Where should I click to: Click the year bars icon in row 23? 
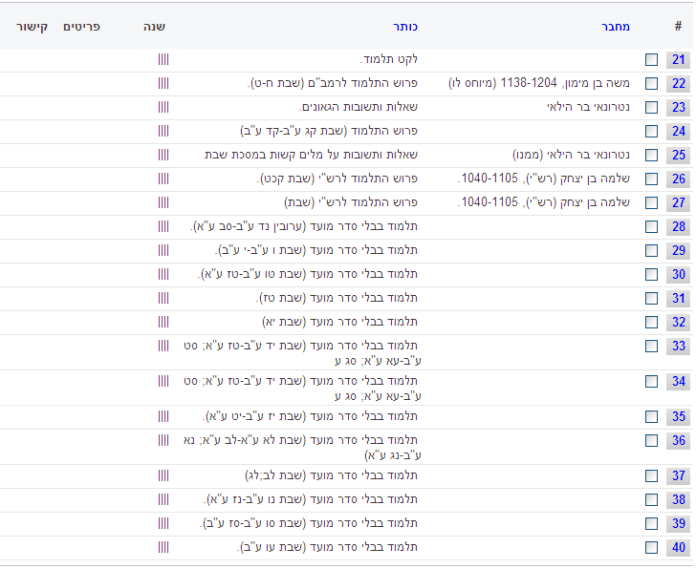point(163,108)
